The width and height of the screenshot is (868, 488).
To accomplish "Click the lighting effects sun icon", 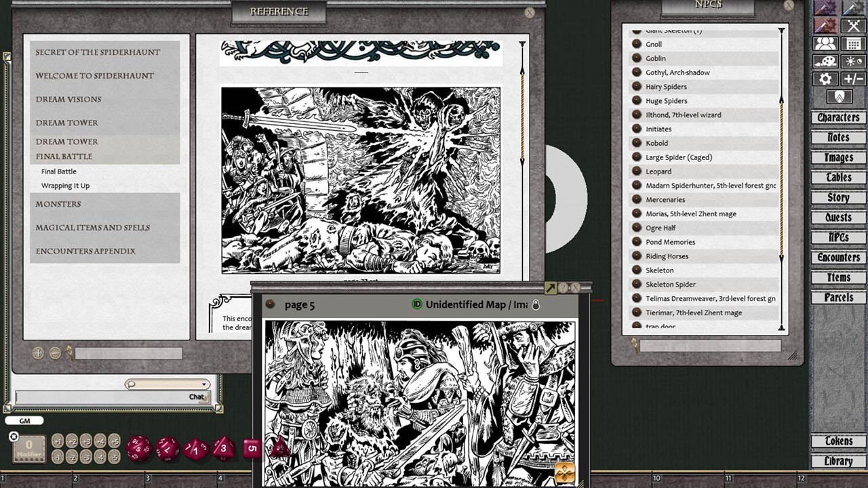I will tap(852, 61).
